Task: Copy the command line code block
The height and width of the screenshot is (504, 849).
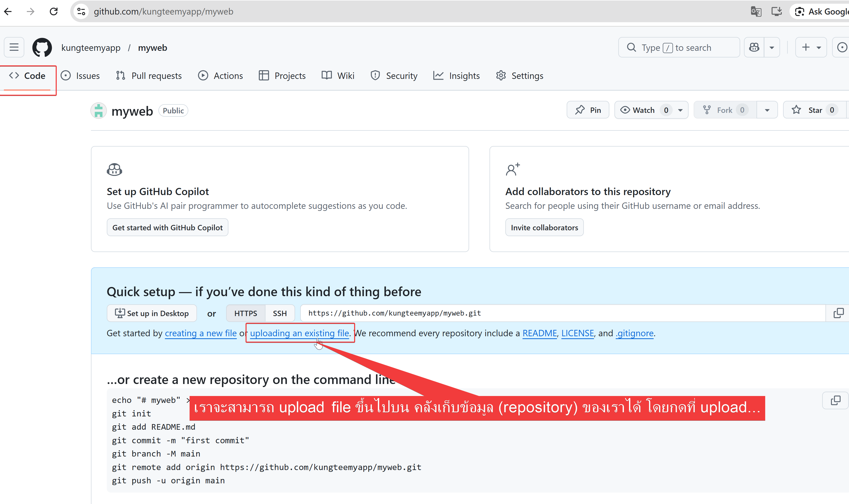Action: (x=835, y=401)
